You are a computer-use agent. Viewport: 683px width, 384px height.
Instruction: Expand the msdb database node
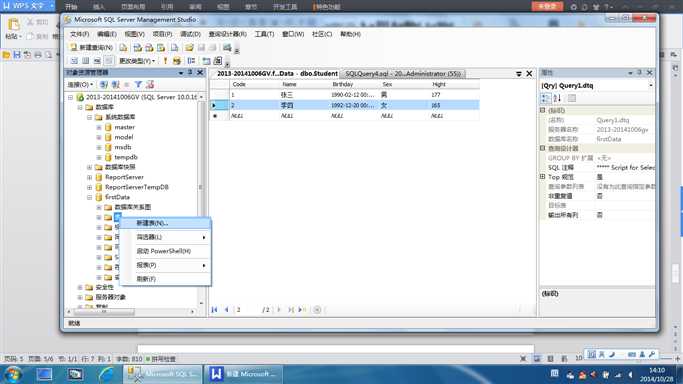[99, 147]
